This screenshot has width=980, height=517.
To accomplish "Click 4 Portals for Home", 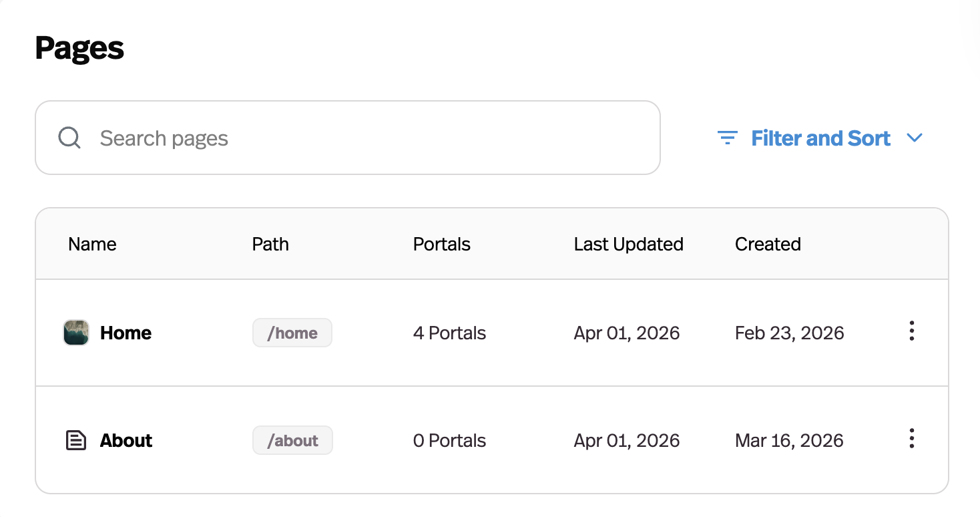I will pyautogui.click(x=449, y=333).
